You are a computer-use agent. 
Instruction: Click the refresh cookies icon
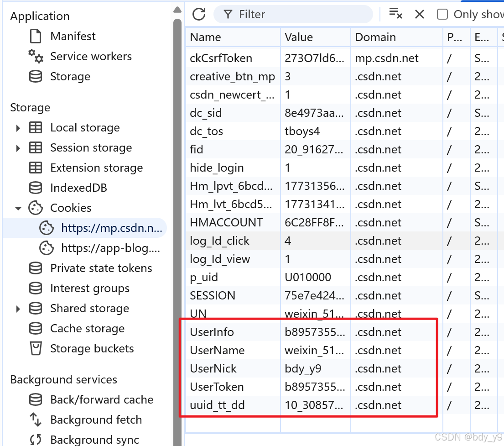(199, 14)
